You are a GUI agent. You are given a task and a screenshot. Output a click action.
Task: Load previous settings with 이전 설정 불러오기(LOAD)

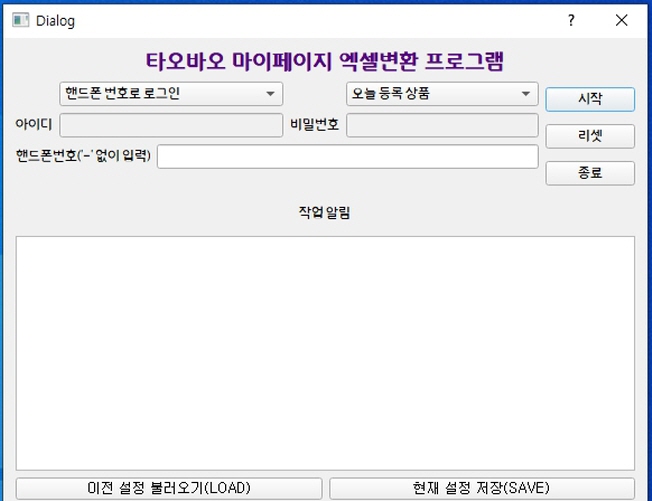point(169,488)
